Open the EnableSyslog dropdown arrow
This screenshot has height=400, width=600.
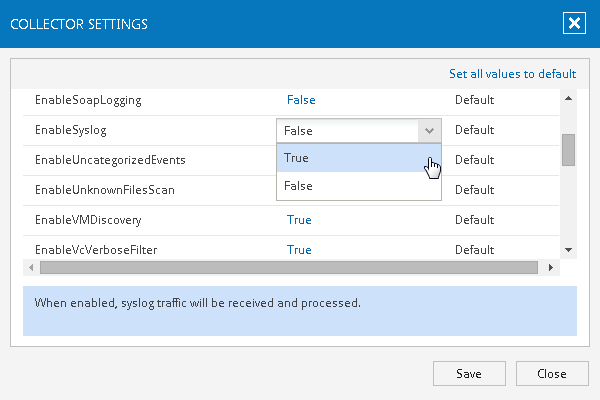pyautogui.click(x=428, y=130)
